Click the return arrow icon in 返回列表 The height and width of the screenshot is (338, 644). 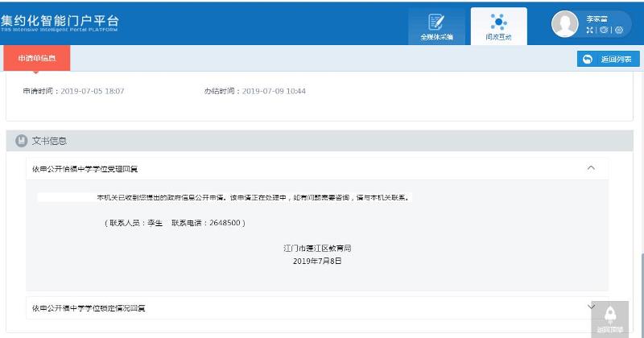588,59
